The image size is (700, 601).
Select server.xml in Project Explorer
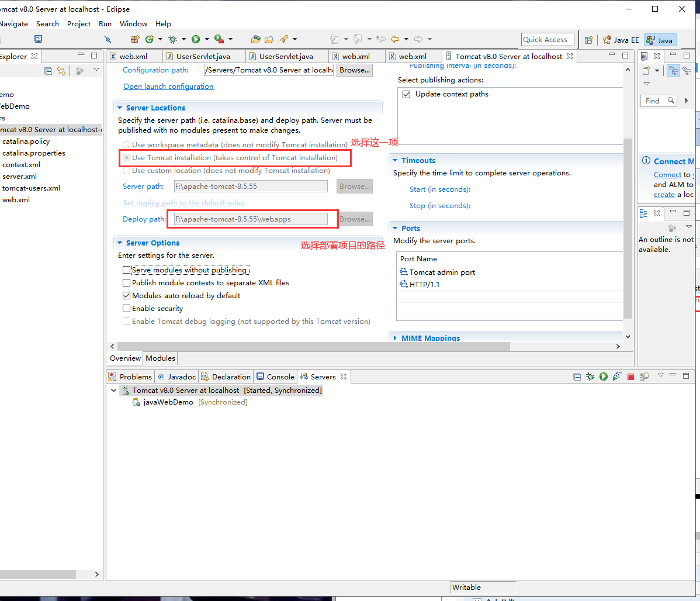click(19, 177)
